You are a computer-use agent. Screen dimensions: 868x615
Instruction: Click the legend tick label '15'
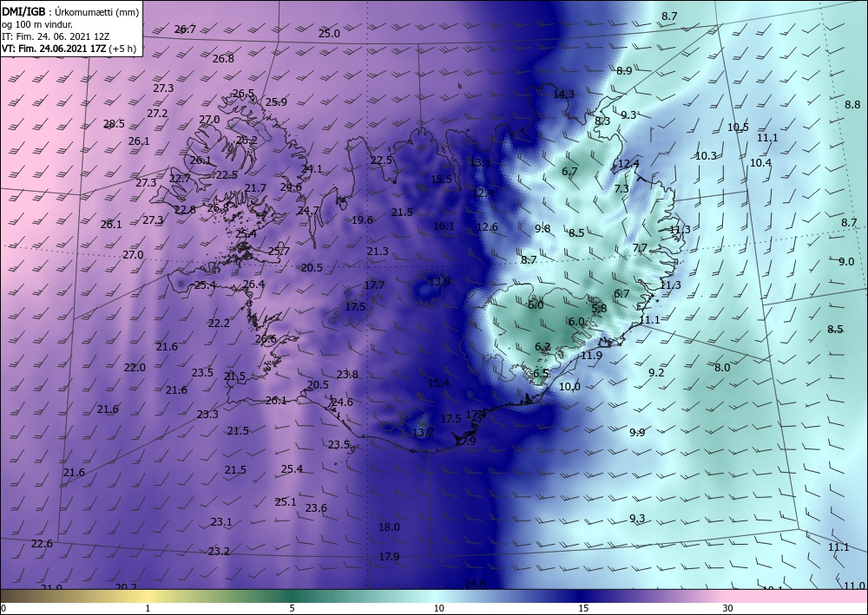583,608
